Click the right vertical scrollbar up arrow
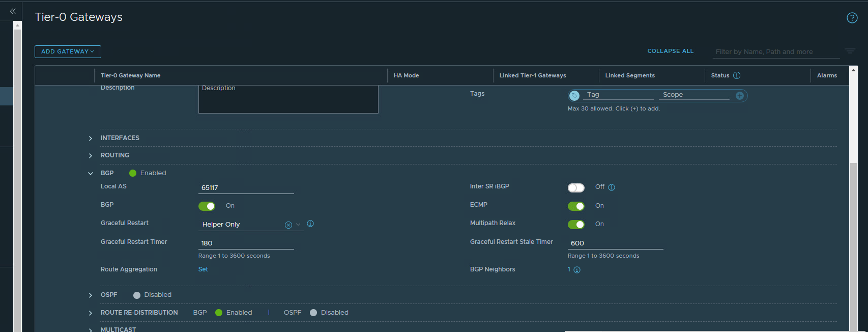This screenshot has width=868, height=332. coord(854,69)
